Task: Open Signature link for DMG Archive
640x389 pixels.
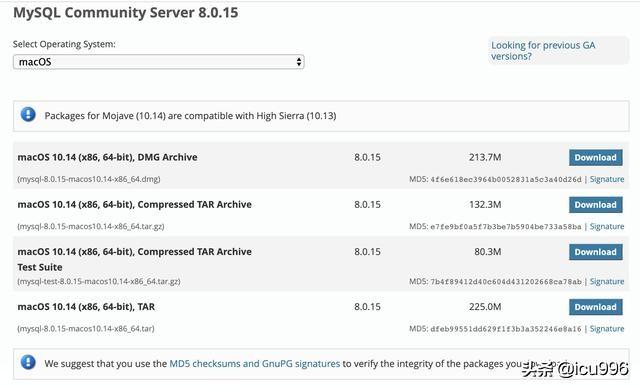Action: coord(607,179)
